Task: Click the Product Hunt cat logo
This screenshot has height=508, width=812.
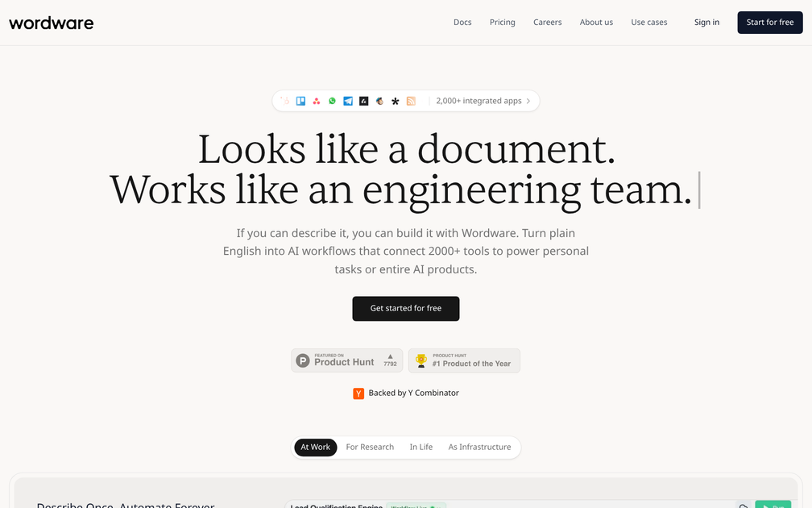Action: 302,360
